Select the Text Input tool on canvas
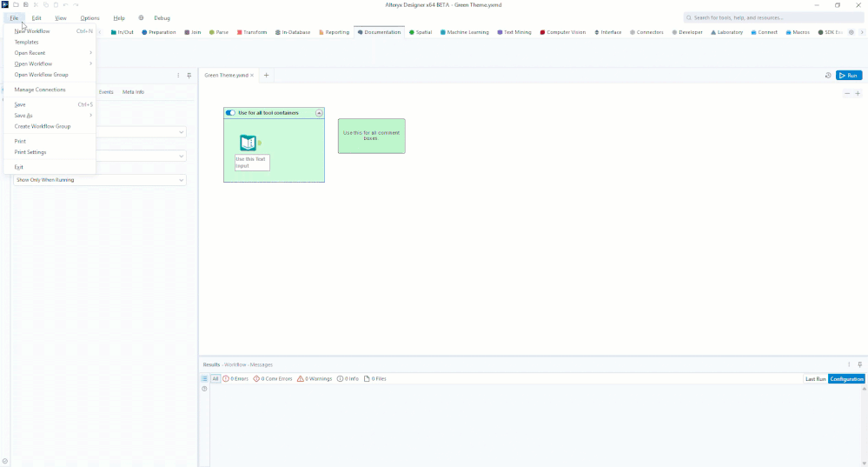868x467 pixels. [248, 143]
